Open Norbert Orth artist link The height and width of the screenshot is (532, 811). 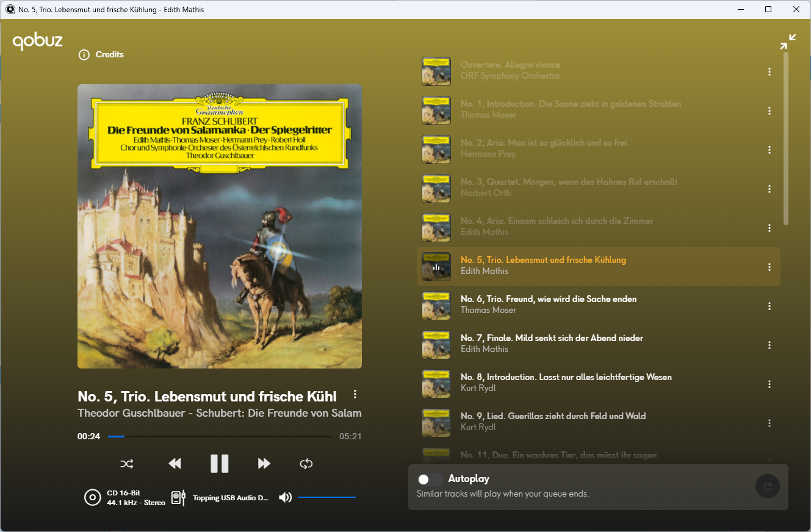[x=486, y=193]
